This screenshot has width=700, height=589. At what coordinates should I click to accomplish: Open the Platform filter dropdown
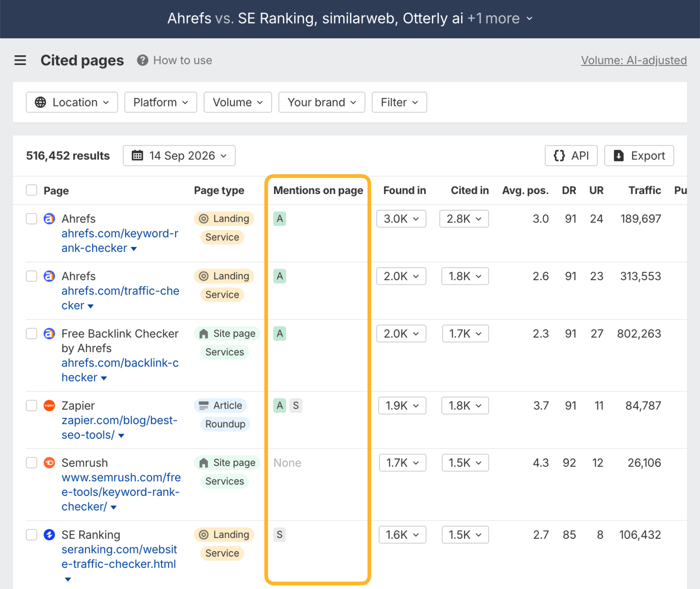(x=161, y=102)
